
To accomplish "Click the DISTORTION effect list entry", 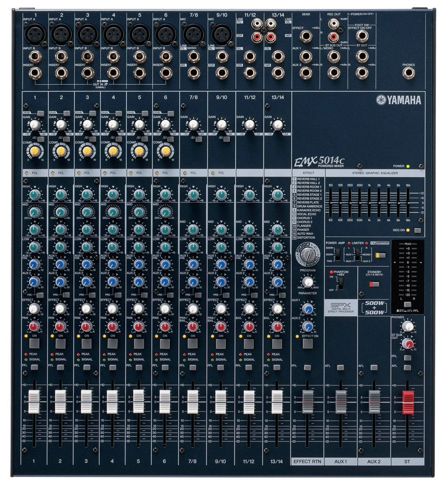I will tap(304, 238).
